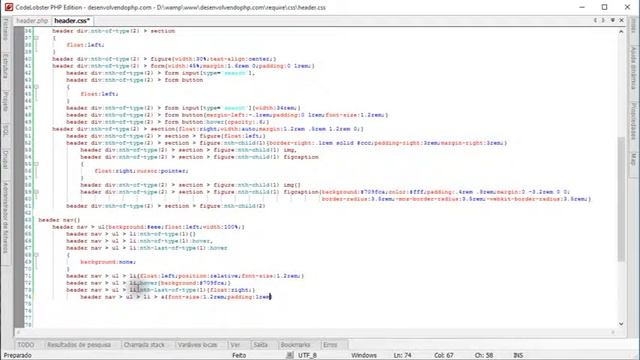Open the Administrador de ficheiros side tab
This screenshot has width=640, height=360.
pos(5,218)
